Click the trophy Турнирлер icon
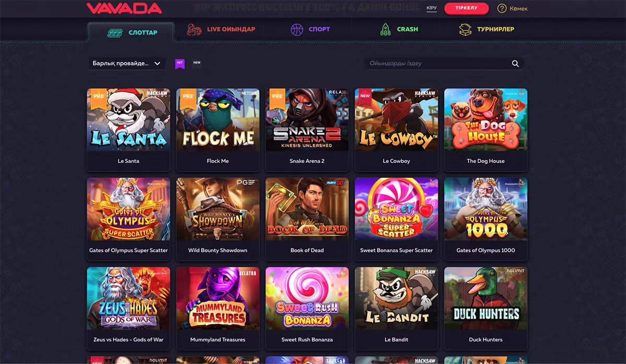Viewport: 626px width, 364px height. [465, 30]
